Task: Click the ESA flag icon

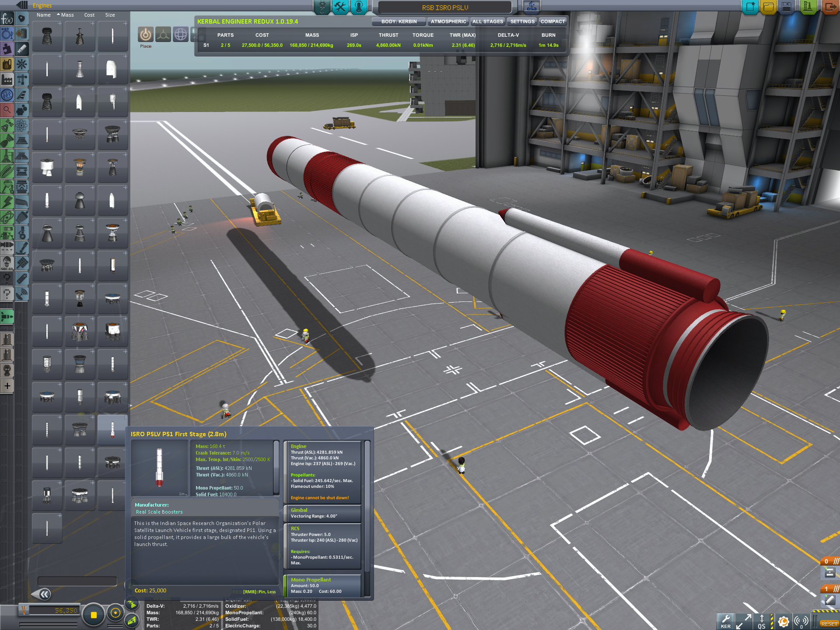Action: point(532,7)
